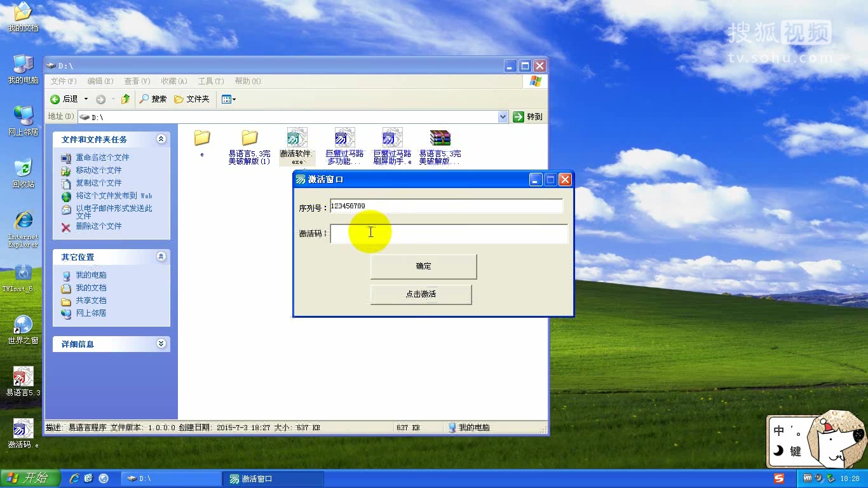Close the 激活窗口 dialog
The image size is (868, 488).
(x=565, y=180)
